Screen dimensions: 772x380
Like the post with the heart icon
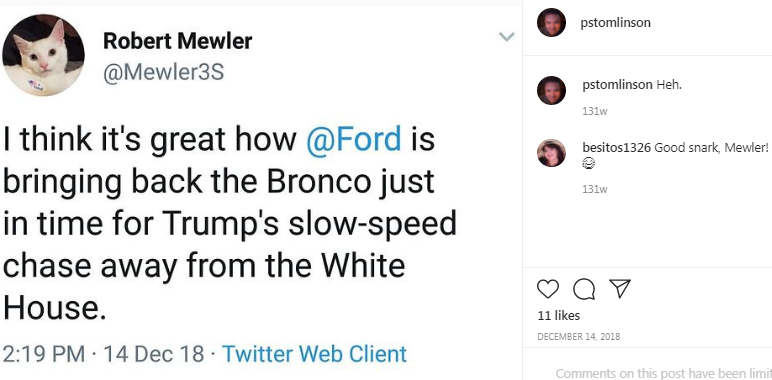[547, 289]
